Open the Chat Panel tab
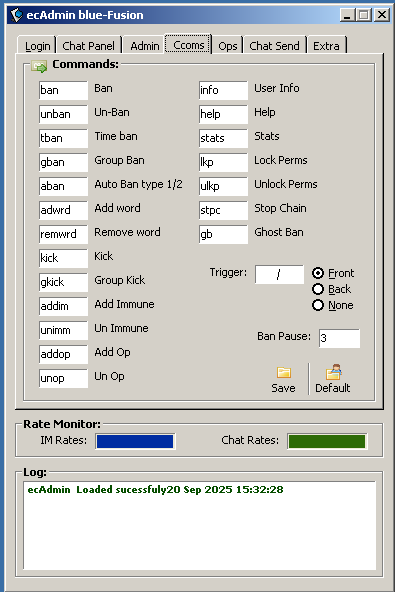395x592 pixels. [88, 46]
